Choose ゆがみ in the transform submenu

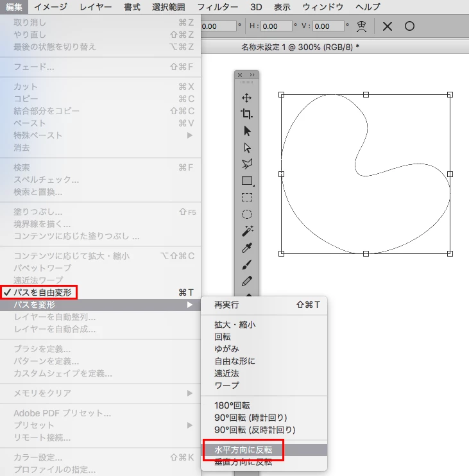coord(264,349)
